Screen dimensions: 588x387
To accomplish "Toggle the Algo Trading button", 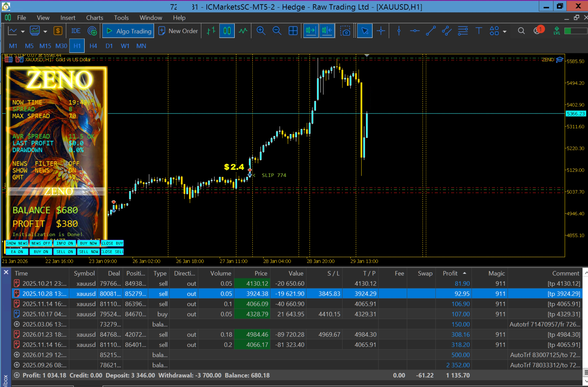I will 128,31.
